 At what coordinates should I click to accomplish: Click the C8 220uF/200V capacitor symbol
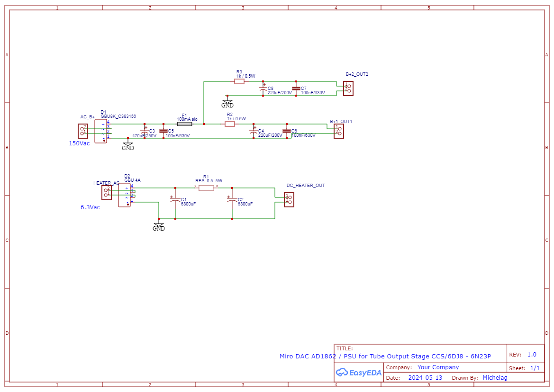coord(263,88)
